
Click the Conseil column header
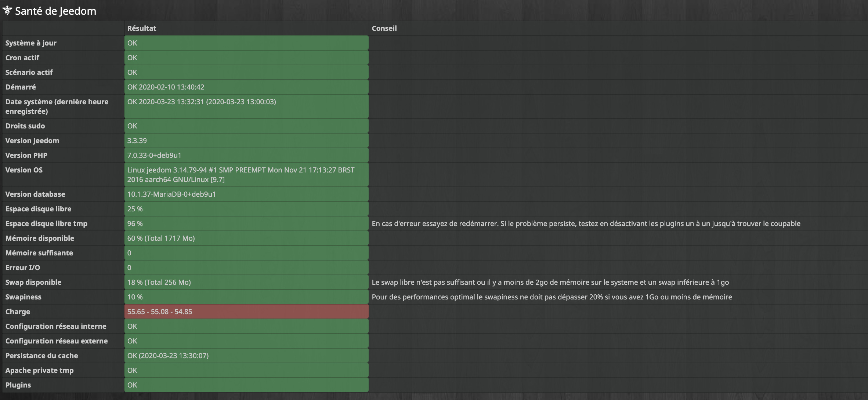tap(384, 28)
